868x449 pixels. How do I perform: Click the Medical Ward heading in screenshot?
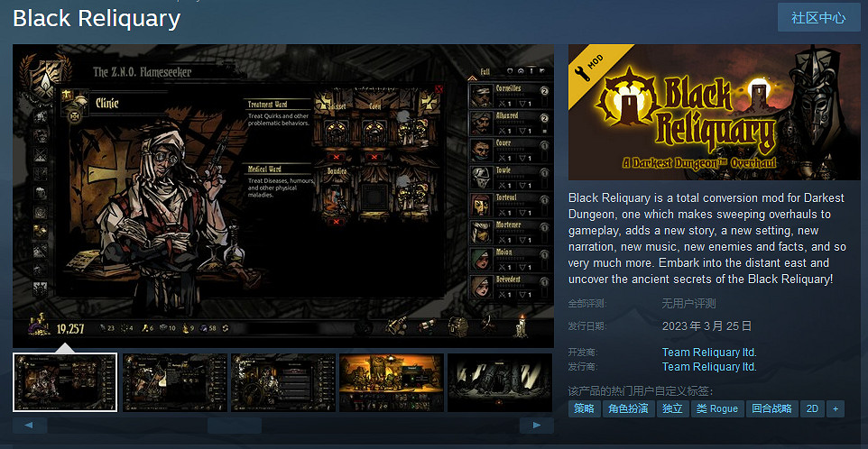(x=265, y=170)
